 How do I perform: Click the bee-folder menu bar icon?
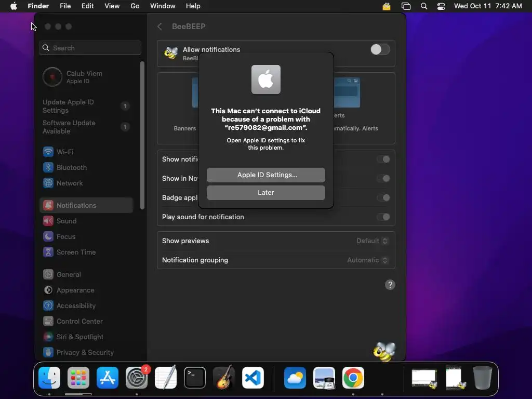point(387,6)
